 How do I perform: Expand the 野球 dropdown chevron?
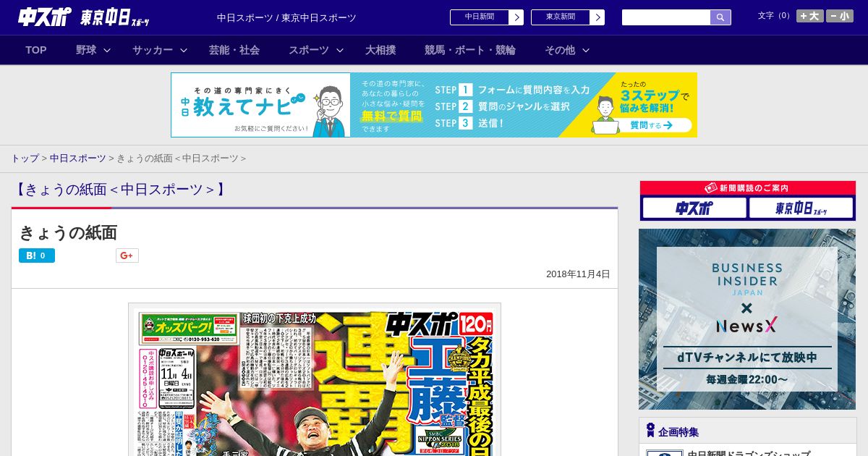tap(107, 50)
